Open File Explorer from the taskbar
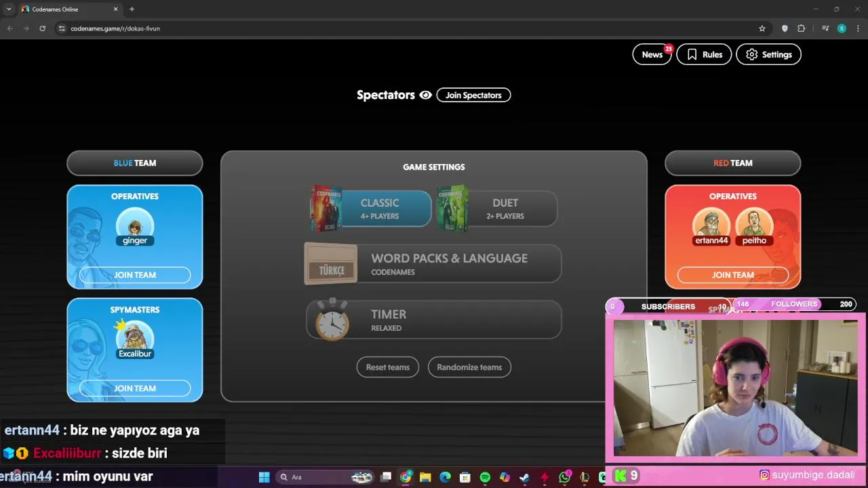This screenshot has height=488, width=868. [x=425, y=477]
